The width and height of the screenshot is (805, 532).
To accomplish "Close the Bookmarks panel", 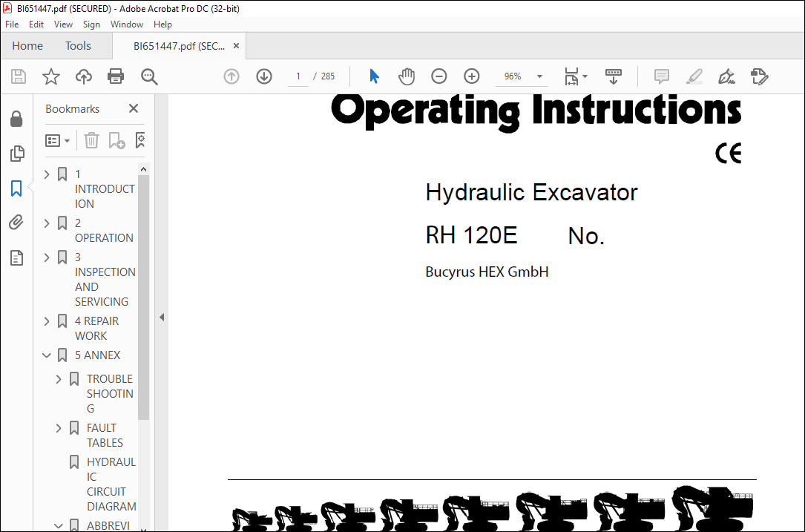I will 134,108.
